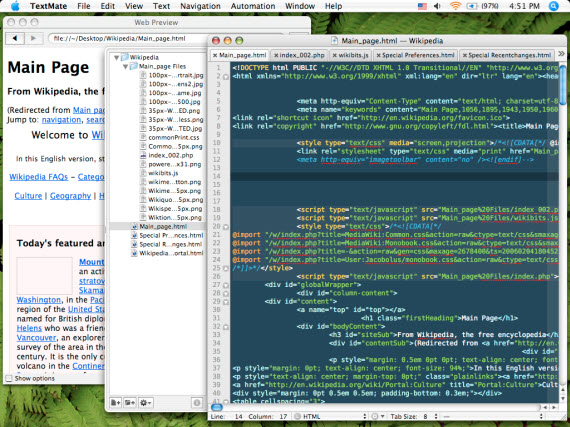Open the Automation menu

(253, 6)
